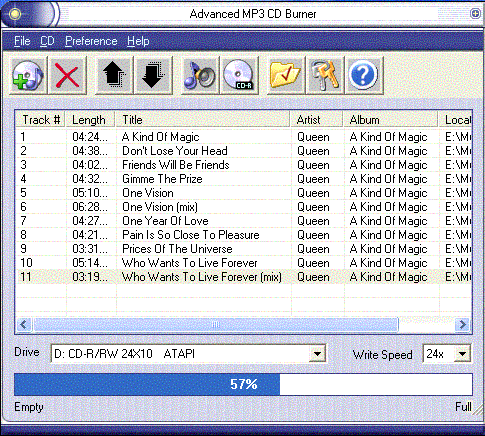The width and height of the screenshot is (485, 436).
Task: Select 'One Vision' track row 5
Action: 148,193
